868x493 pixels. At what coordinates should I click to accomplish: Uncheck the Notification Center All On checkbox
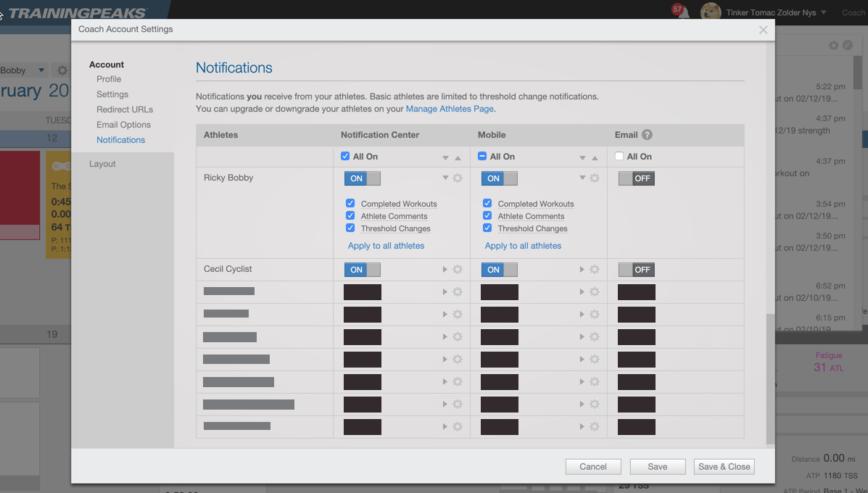click(x=345, y=157)
